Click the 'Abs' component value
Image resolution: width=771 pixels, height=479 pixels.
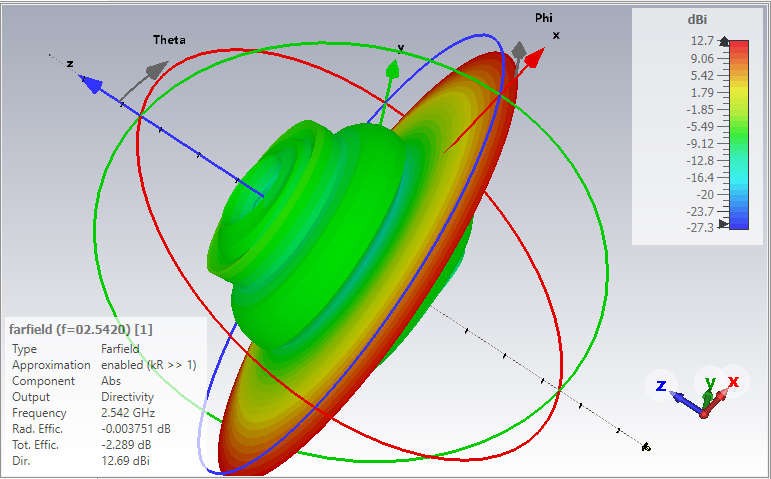(111, 381)
